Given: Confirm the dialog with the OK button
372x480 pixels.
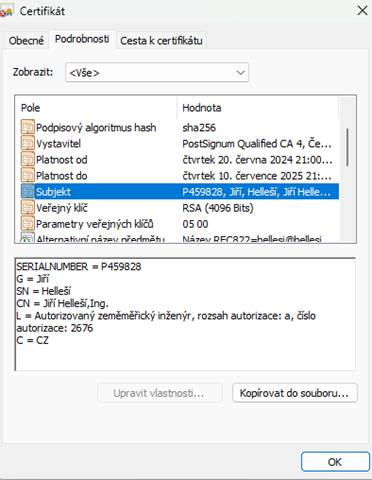Looking at the screenshot, I should pos(335,462).
